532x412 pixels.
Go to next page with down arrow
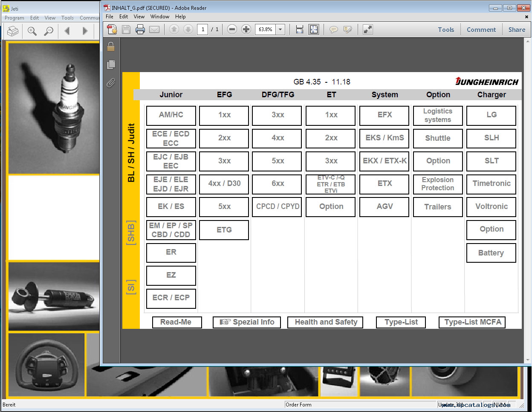pos(188,29)
